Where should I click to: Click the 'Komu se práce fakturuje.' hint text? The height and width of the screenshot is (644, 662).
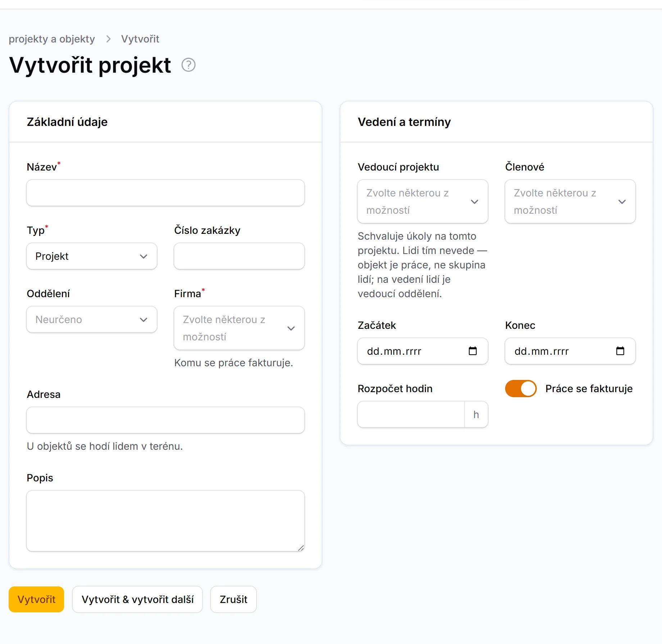point(233,363)
